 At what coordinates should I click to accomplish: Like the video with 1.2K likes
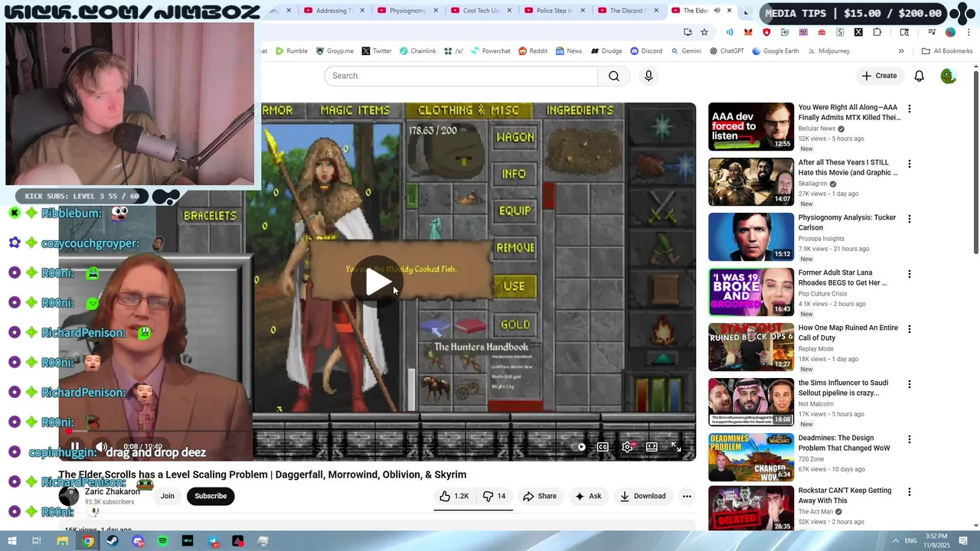pos(454,496)
